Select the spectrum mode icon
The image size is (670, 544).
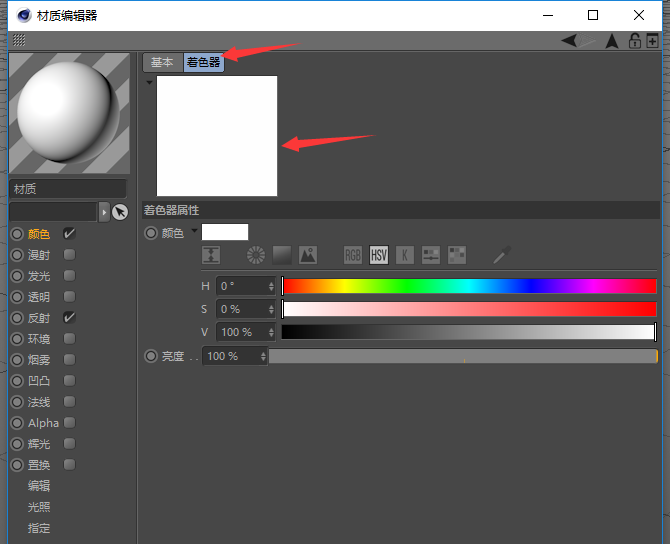point(282,255)
